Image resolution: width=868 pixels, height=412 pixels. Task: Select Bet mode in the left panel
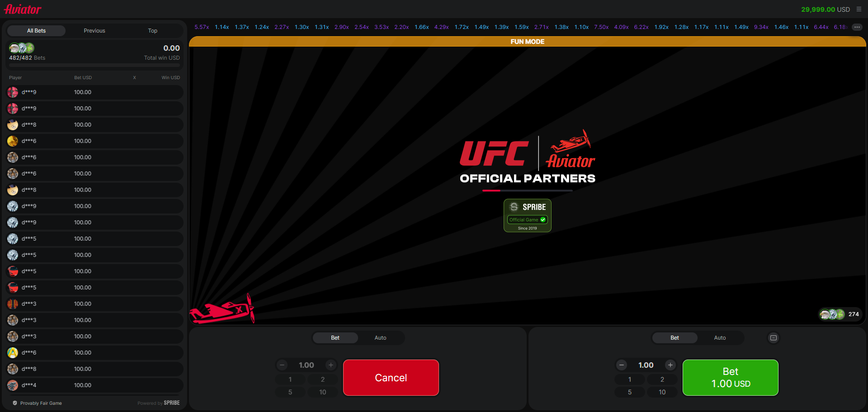tap(335, 338)
